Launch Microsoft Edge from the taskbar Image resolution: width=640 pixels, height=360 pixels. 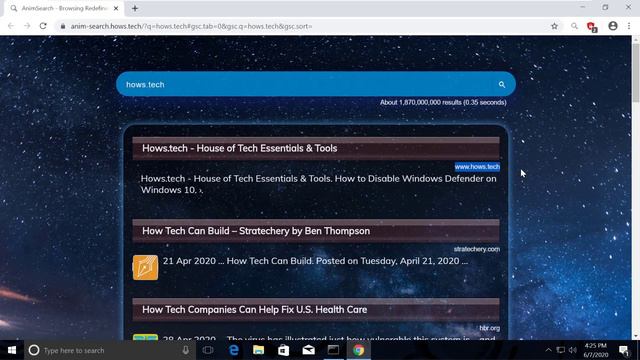pyautogui.click(x=233, y=350)
